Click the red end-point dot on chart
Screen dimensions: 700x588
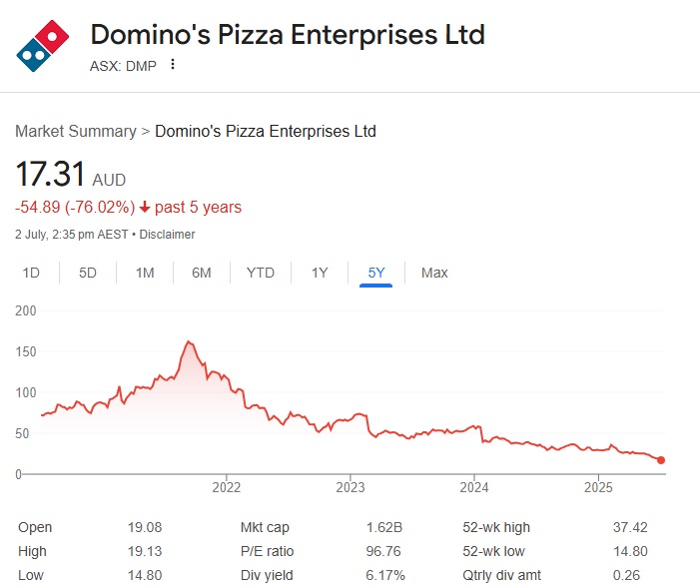pyautogui.click(x=661, y=460)
